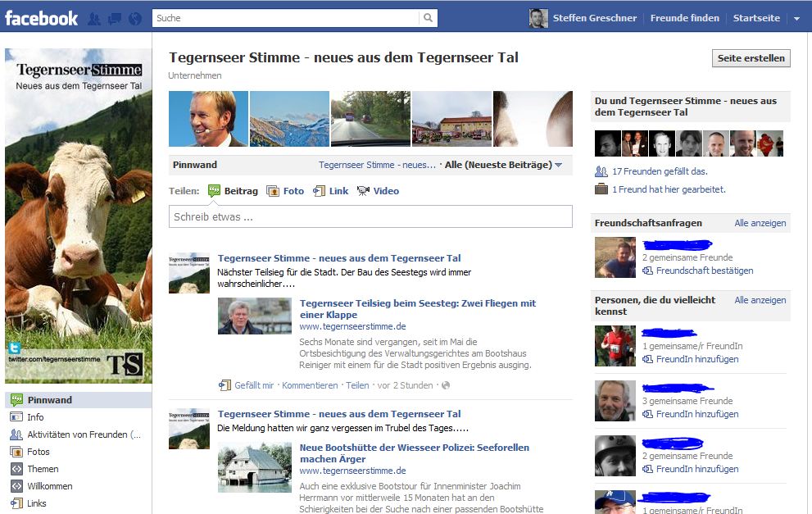Open the road with cars photo thumbnail

(370, 119)
